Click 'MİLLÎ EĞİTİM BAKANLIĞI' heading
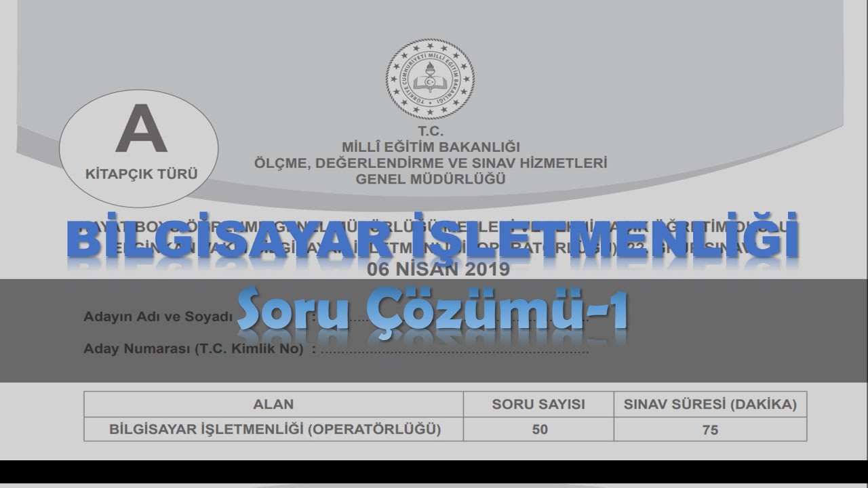This screenshot has width=868, height=488. (431, 147)
